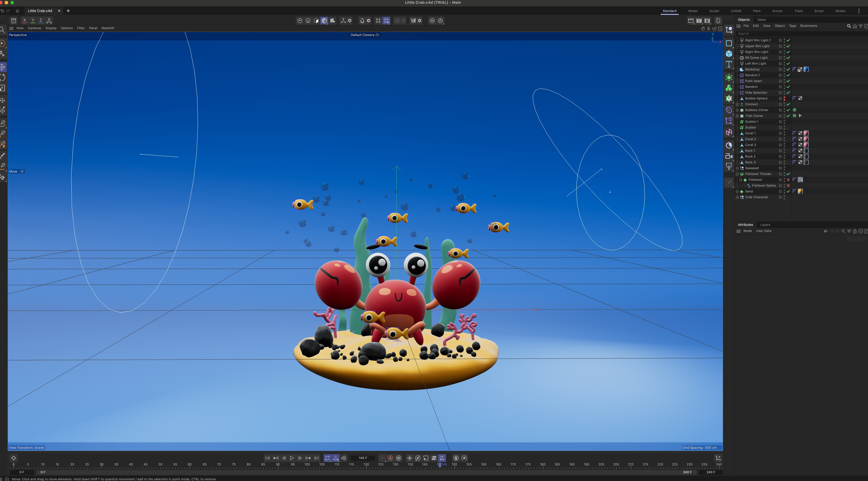Toggle Bubble Sphere visibility dots

(784, 98)
